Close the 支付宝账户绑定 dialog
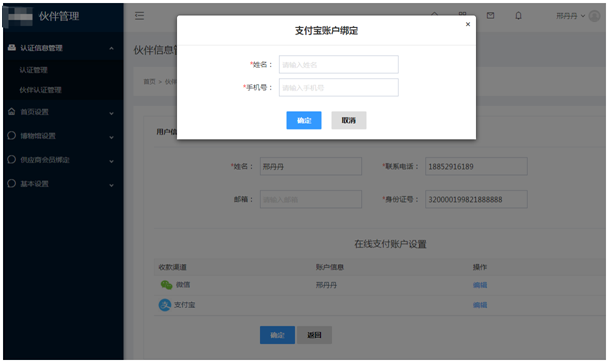This screenshot has height=363, width=609. click(x=468, y=24)
